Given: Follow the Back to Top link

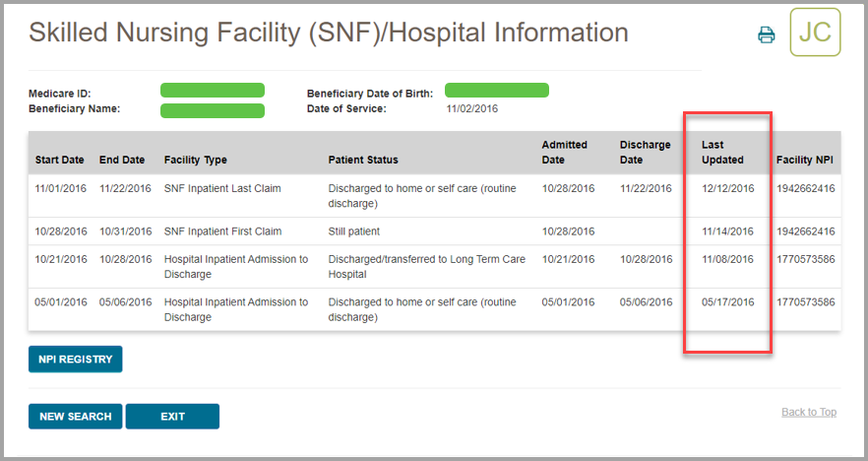Looking at the screenshot, I should tap(808, 412).
